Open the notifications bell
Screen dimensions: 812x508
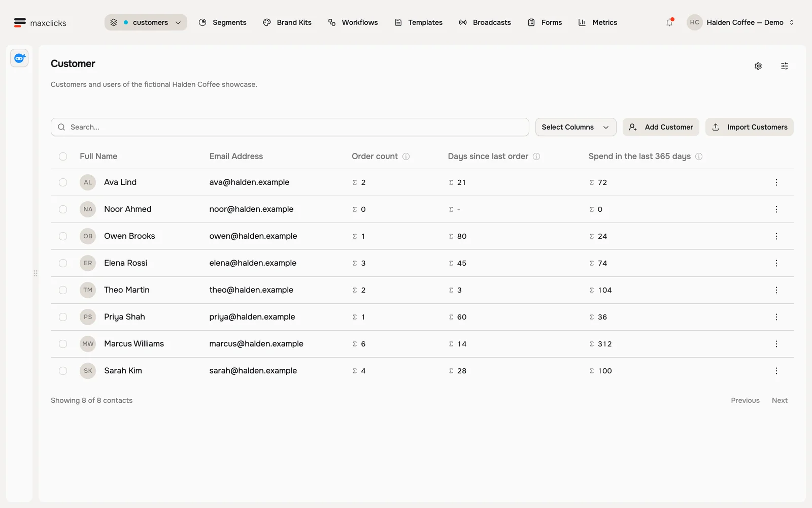669,22
